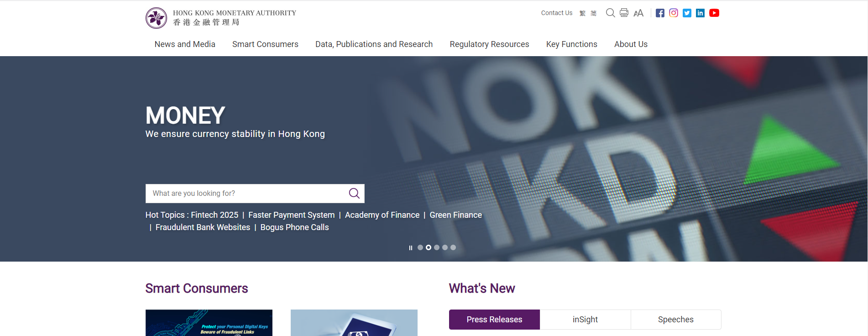Go to first banner slide dot

[x=420, y=247]
